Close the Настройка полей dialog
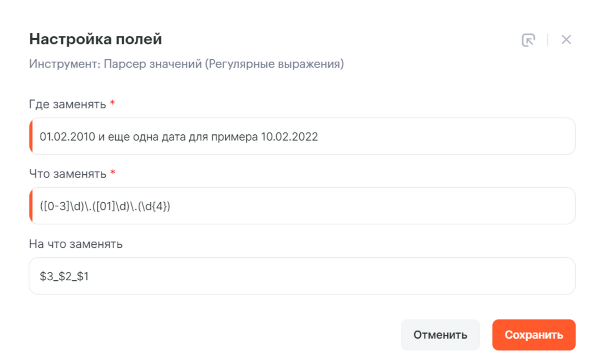601x364 pixels. click(566, 40)
